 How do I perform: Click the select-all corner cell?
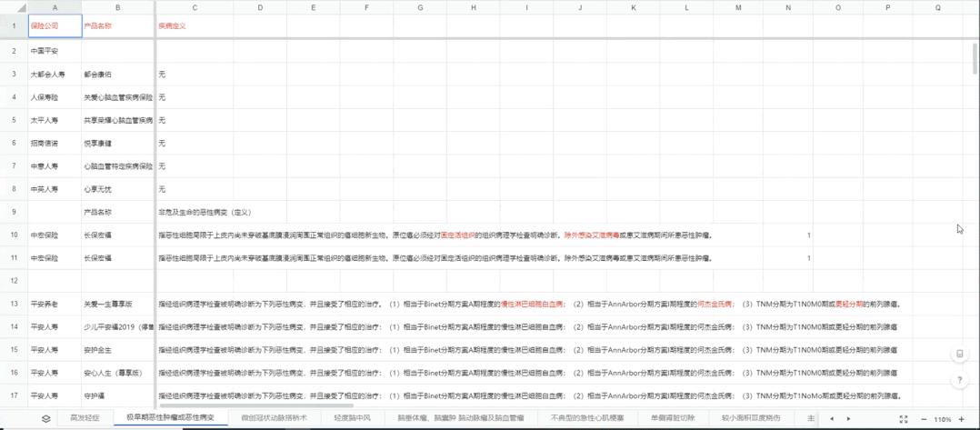click(14, 7)
